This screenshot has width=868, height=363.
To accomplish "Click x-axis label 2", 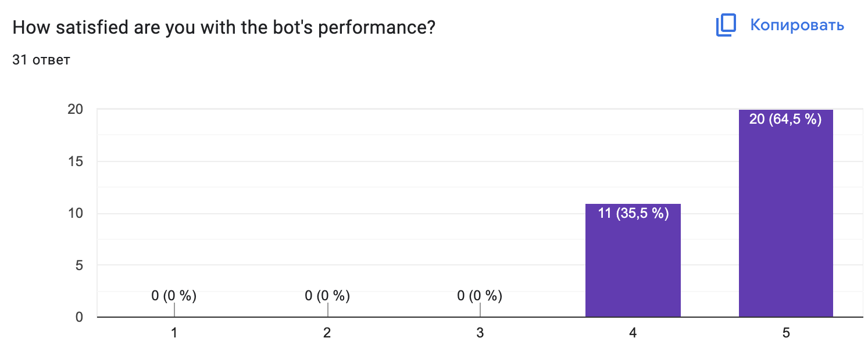I will (x=327, y=333).
